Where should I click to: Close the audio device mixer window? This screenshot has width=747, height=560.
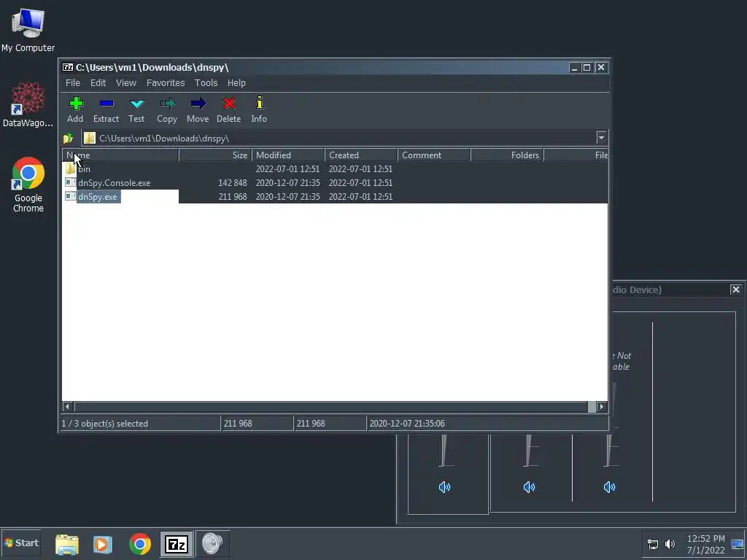pos(735,289)
